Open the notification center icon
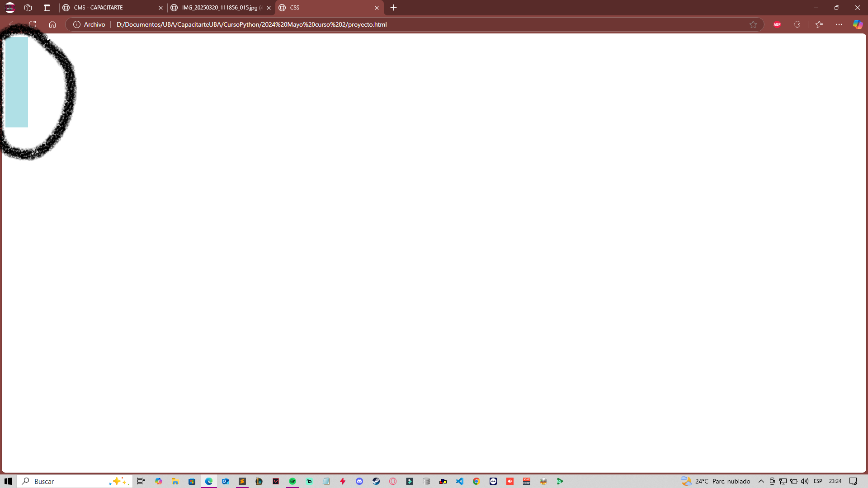The image size is (868, 488). tap(853, 481)
